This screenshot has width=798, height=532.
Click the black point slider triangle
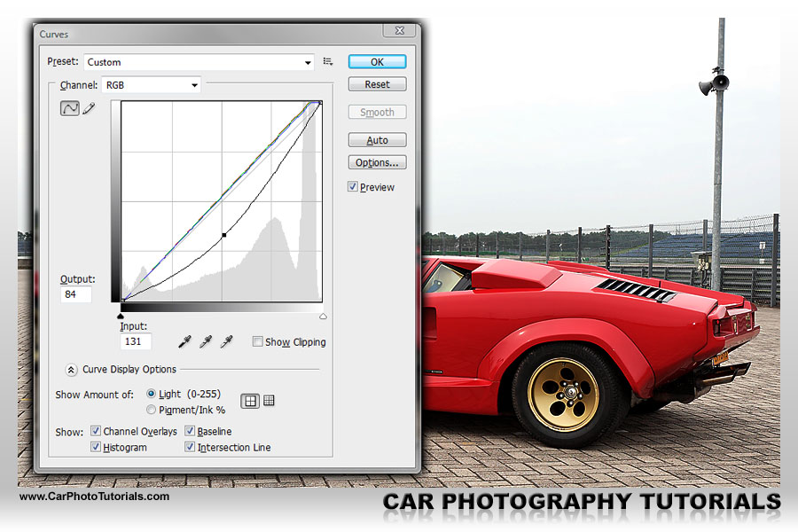(121, 317)
